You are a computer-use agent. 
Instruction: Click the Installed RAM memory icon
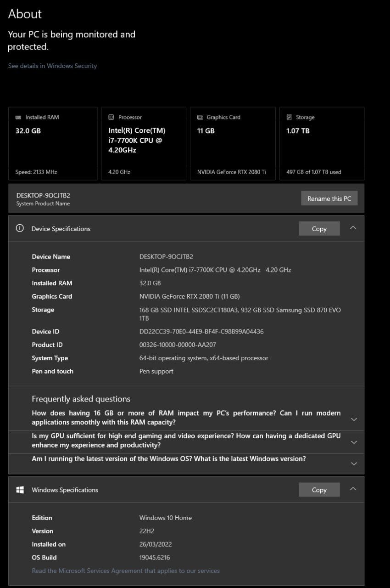18,117
